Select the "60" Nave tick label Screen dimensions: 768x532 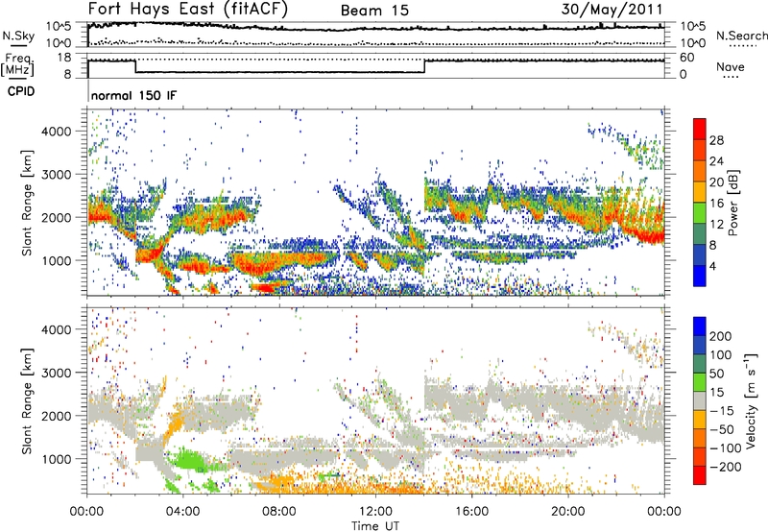pos(687,58)
